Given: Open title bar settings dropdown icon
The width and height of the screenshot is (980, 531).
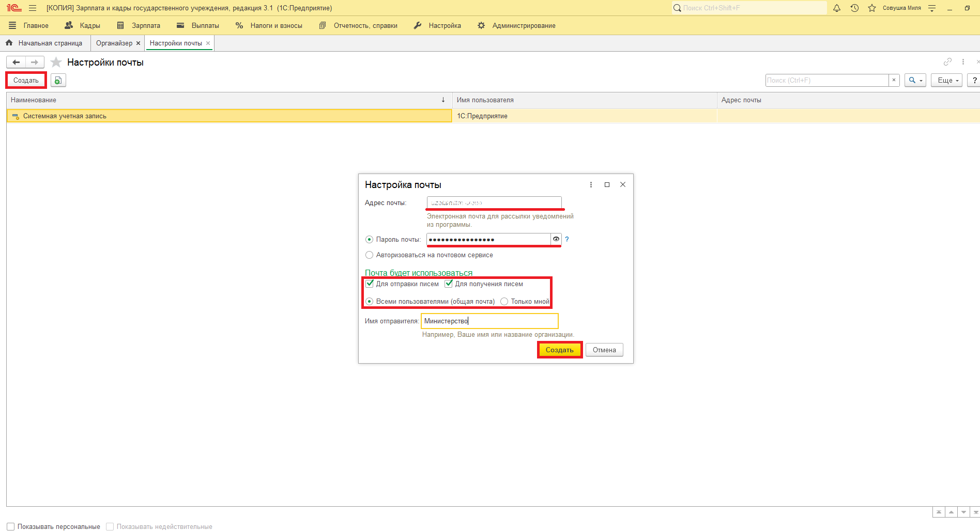Looking at the screenshot, I should pyautogui.click(x=932, y=8).
